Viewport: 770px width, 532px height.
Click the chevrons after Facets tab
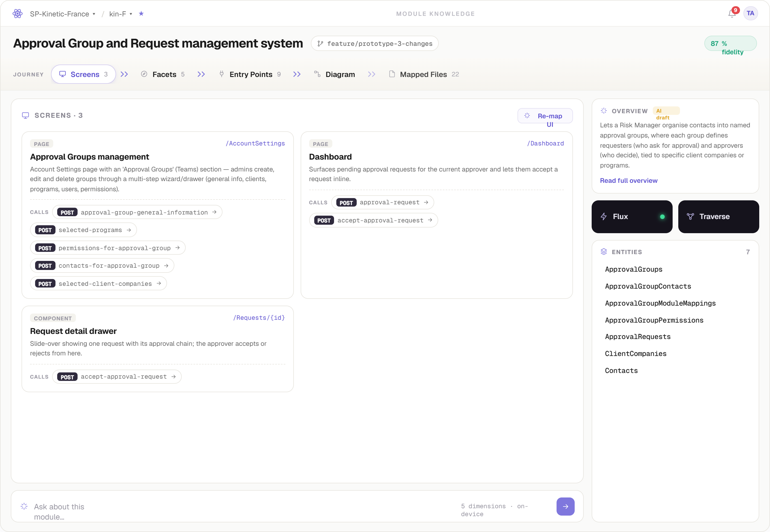[201, 74]
